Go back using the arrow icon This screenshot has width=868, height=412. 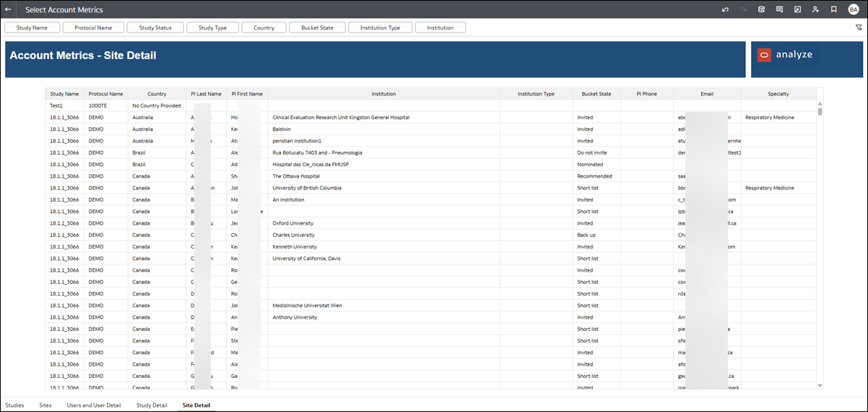tap(8, 9)
